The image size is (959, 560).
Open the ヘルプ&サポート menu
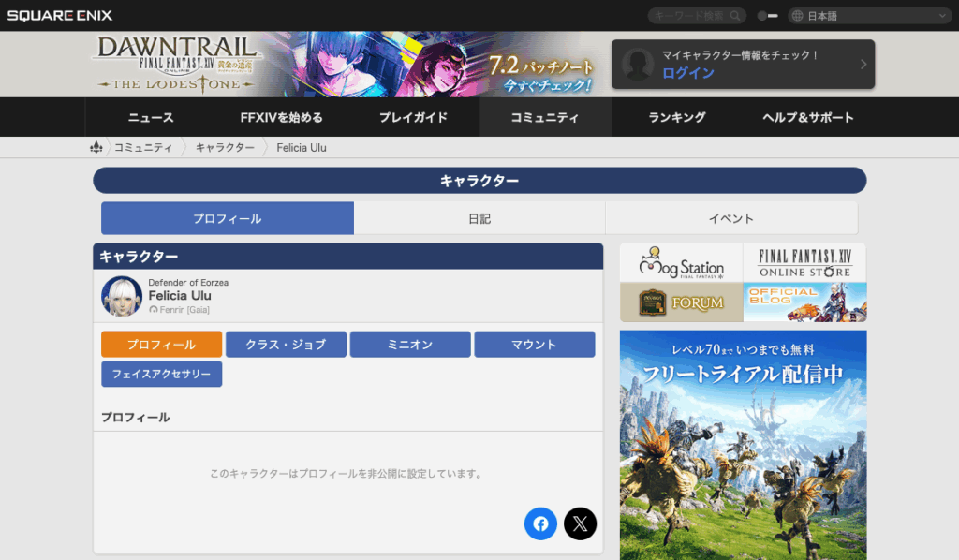[808, 117]
